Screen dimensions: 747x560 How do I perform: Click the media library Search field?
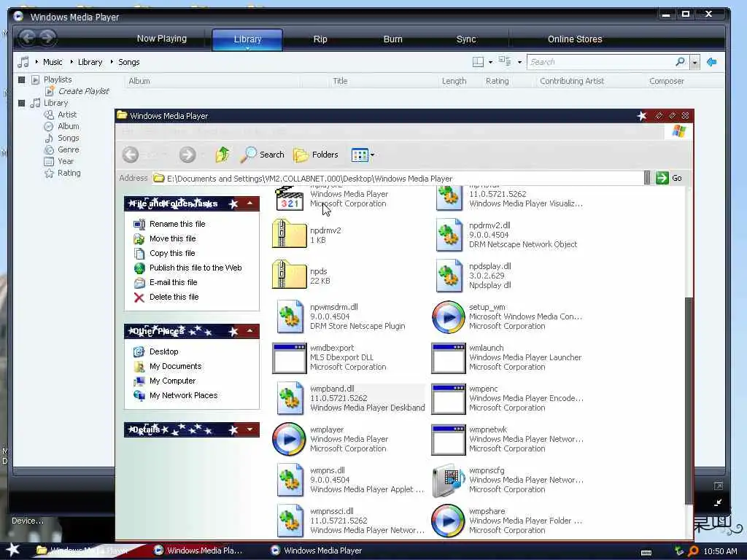click(600, 62)
